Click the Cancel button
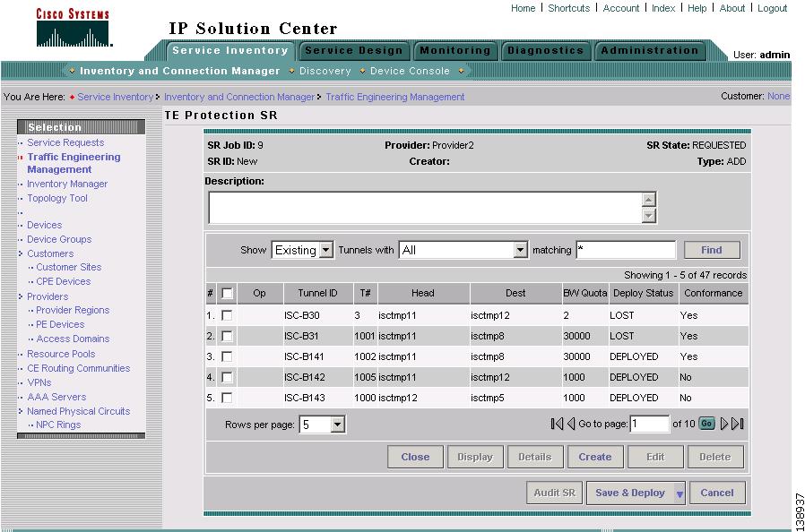 717,493
